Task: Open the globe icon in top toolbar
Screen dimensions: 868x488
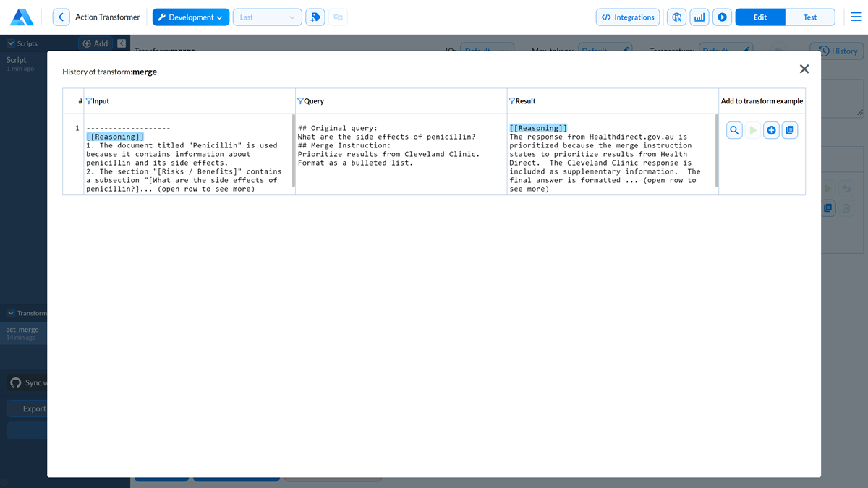Action: [x=676, y=17]
